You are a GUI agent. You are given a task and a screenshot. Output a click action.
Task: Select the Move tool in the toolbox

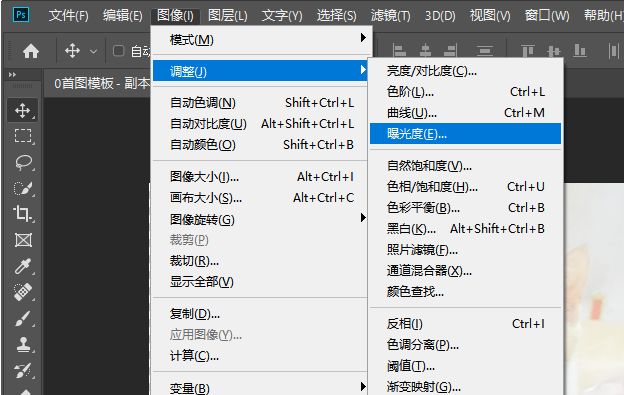pyautogui.click(x=23, y=110)
